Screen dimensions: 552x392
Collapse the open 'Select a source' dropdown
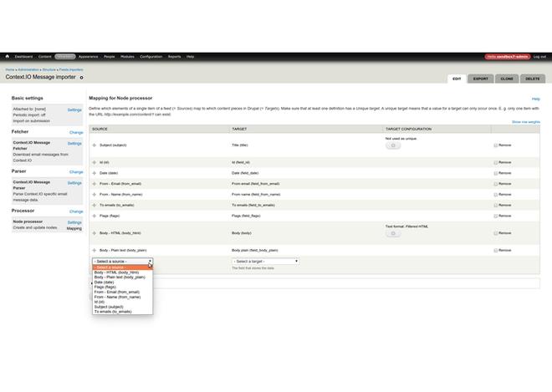[122, 262]
